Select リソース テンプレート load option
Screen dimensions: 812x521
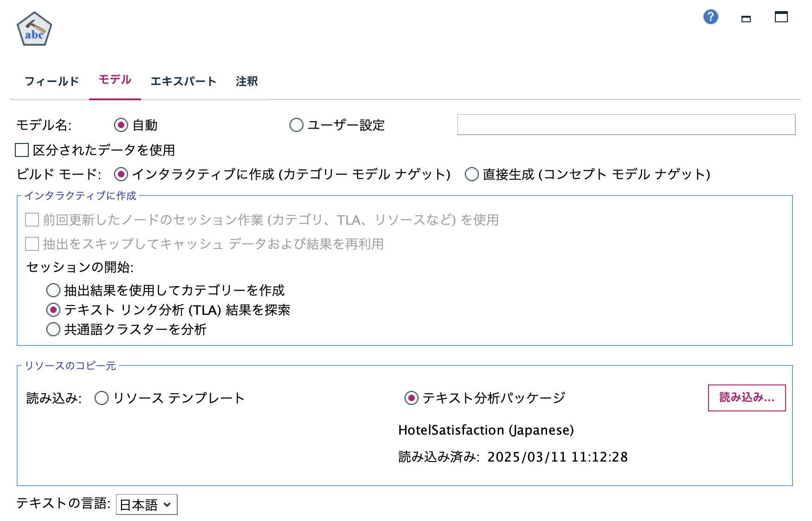point(100,397)
